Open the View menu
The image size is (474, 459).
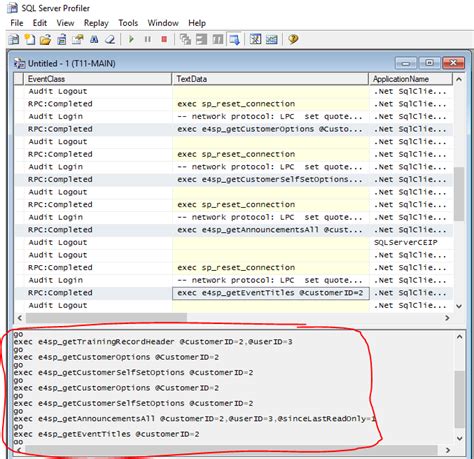pyautogui.click(x=65, y=23)
